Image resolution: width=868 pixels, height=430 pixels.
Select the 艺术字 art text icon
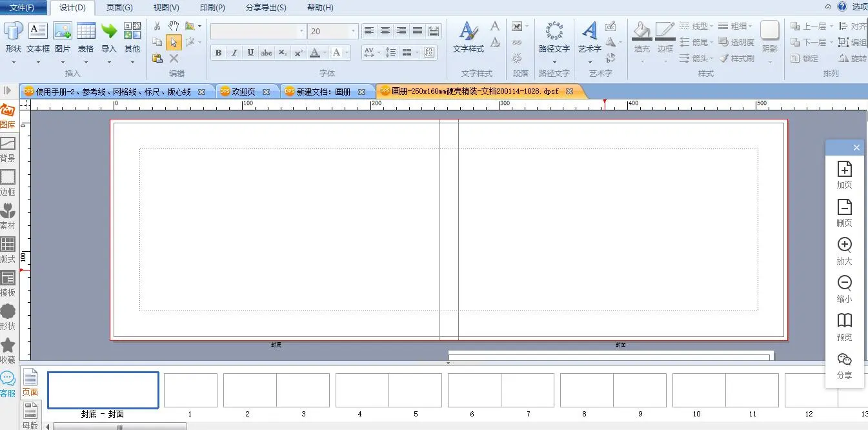[589, 37]
